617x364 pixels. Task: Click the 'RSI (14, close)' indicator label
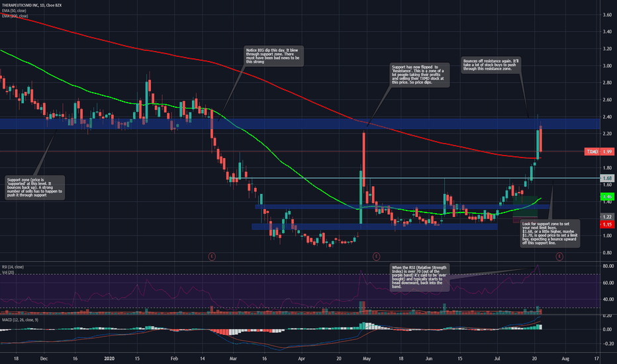coord(13,267)
